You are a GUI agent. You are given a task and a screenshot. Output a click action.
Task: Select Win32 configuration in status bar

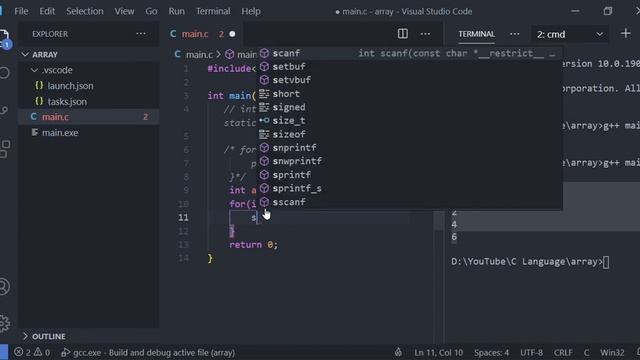tap(612, 352)
